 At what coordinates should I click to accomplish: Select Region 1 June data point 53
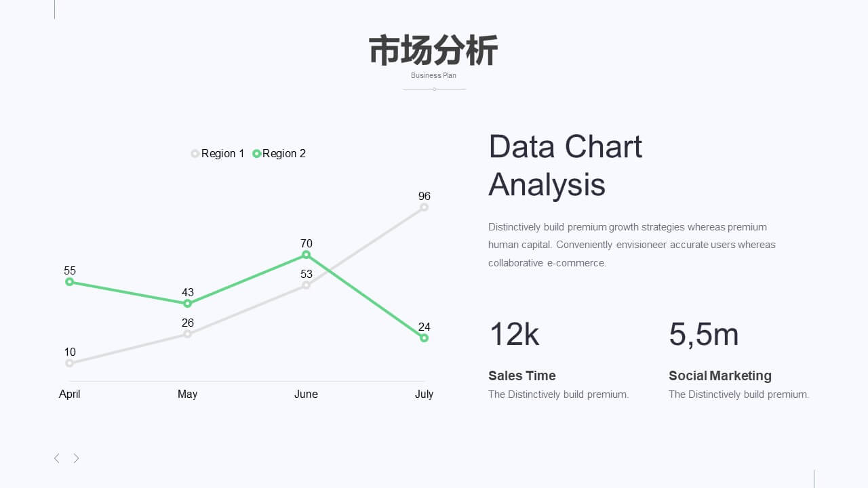pos(306,285)
